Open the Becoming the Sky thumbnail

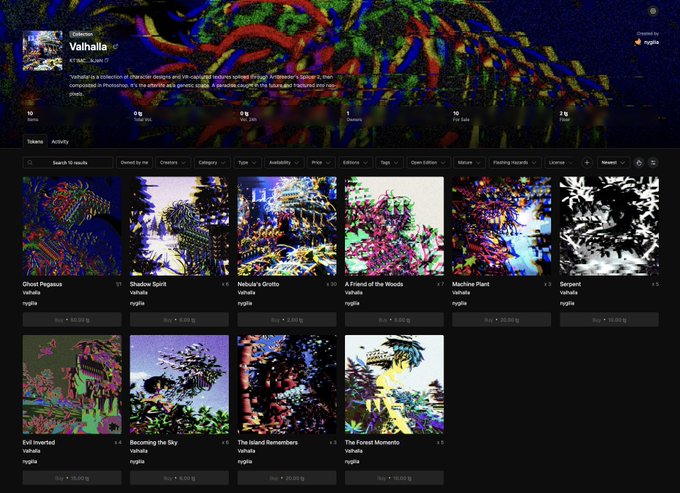point(179,384)
